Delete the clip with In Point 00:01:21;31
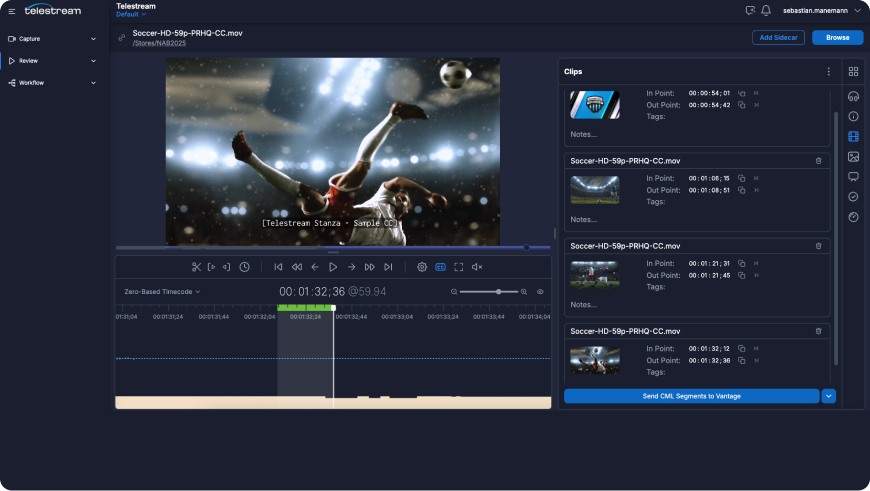Screen dimensions: 870x491 (x=818, y=246)
